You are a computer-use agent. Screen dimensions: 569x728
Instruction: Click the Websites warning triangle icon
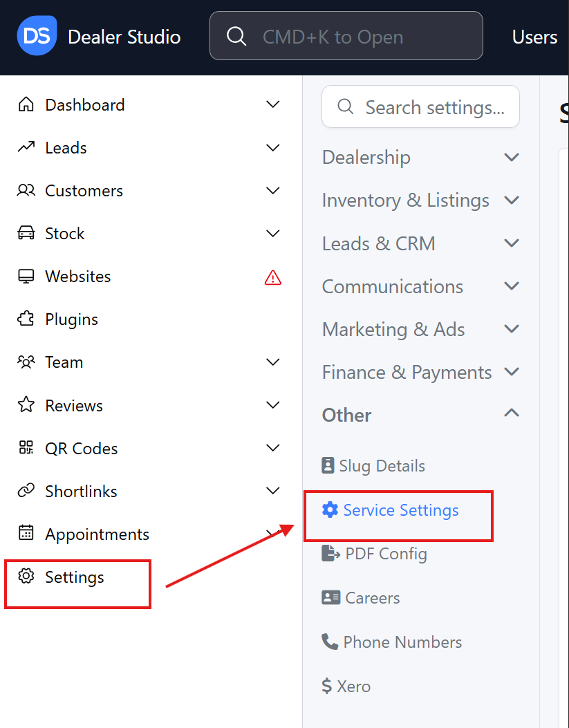[273, 277]
